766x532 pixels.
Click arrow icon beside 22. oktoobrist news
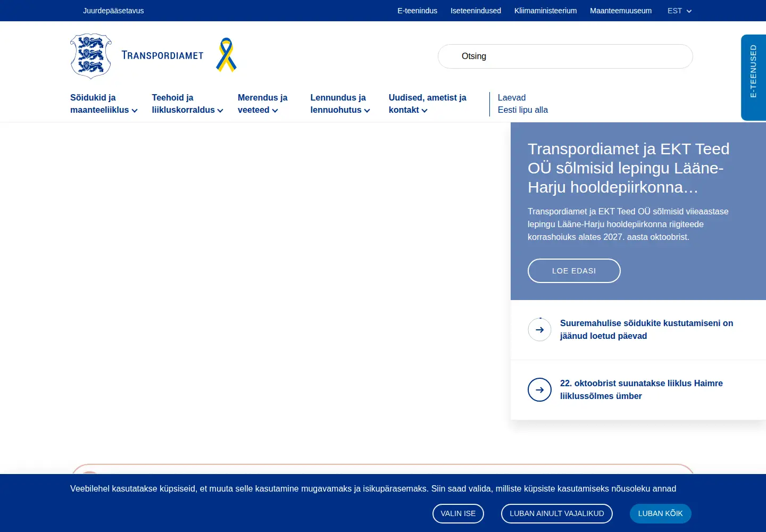(x=539, y=390)
